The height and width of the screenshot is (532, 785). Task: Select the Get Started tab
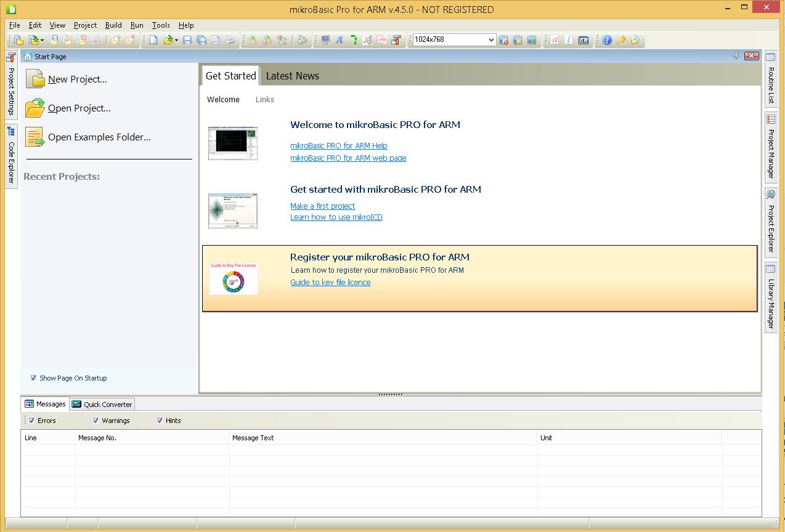coord(230,75)
